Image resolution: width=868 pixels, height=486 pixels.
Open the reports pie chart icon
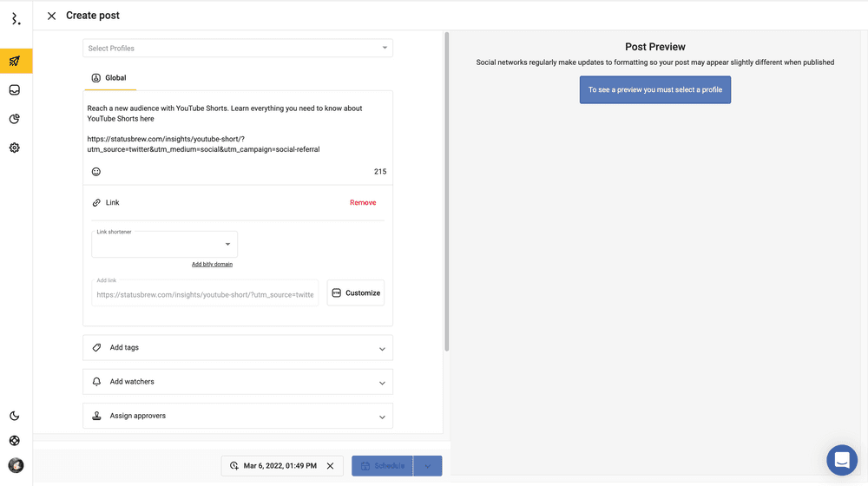(x=15, y=119)
